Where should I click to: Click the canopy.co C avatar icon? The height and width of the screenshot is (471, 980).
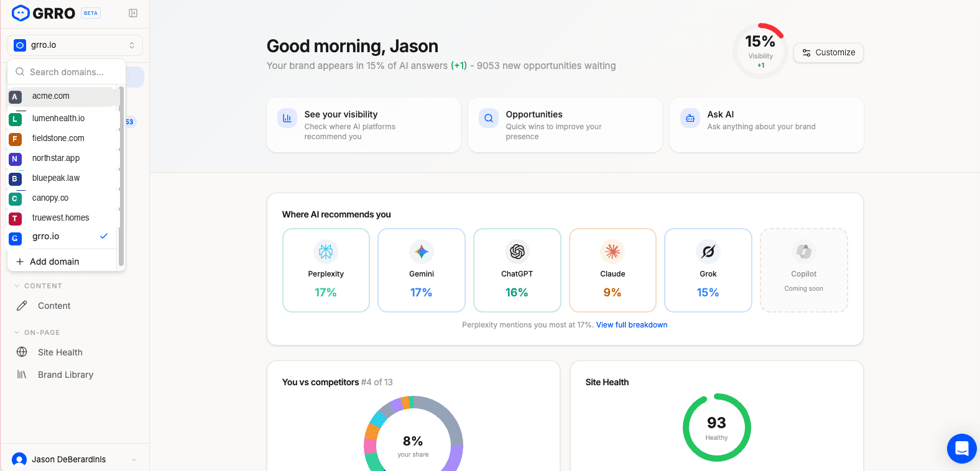pos(15,198)
